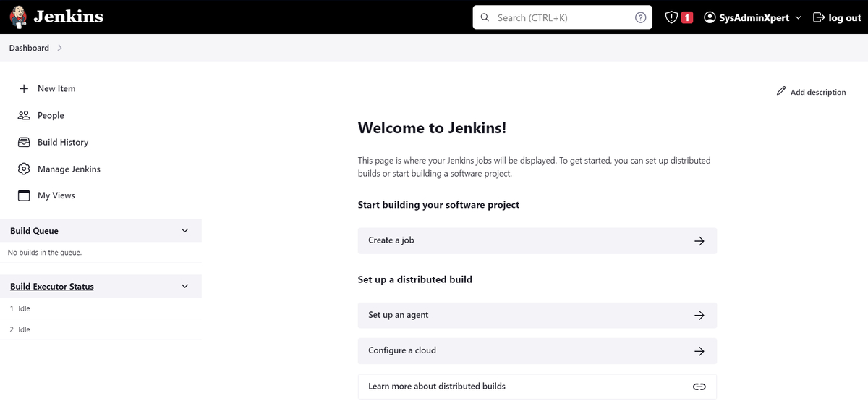Click inside the Search field
The width and height of the screenshot is (868, 417).
point(557,17)
